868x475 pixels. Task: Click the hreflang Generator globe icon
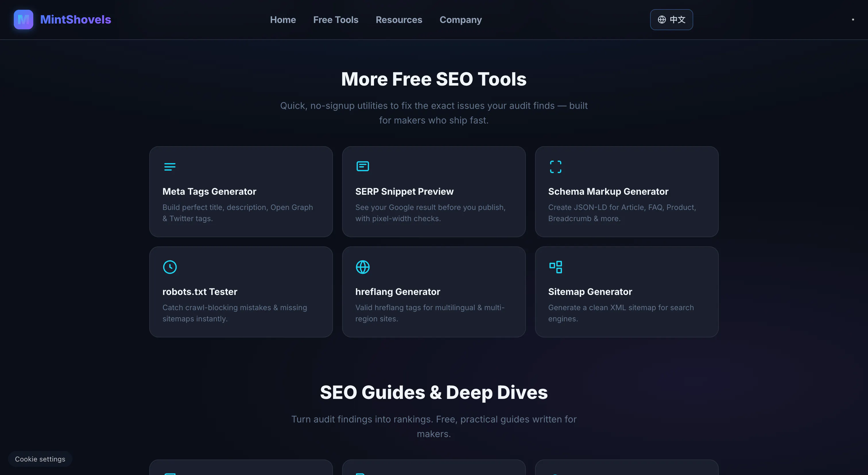point(363,267)
